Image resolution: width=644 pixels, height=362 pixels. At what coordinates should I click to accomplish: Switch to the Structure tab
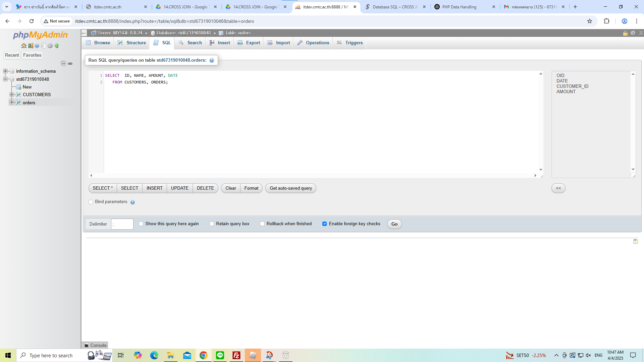(x=132, y=43)
